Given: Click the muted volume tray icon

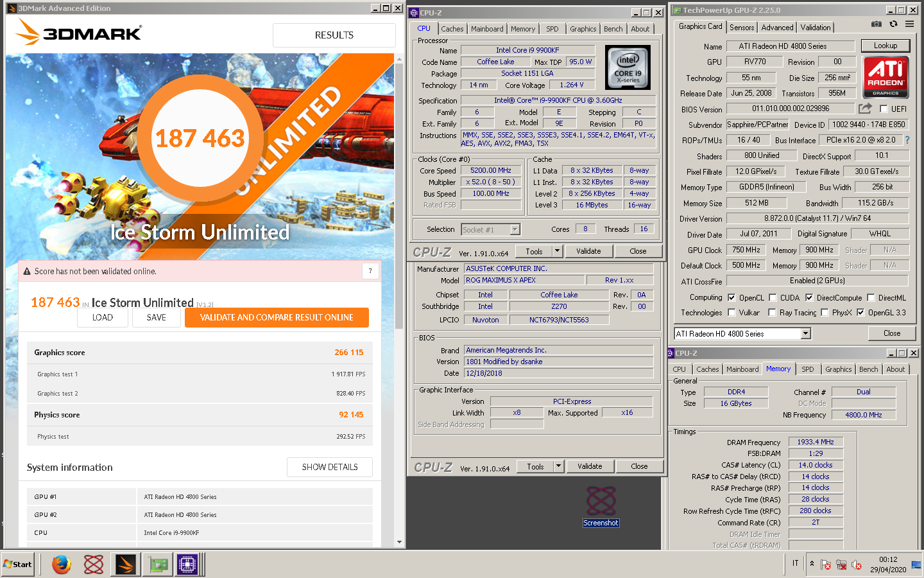Looking at the screenshot, I should click(x=857, y=565).
